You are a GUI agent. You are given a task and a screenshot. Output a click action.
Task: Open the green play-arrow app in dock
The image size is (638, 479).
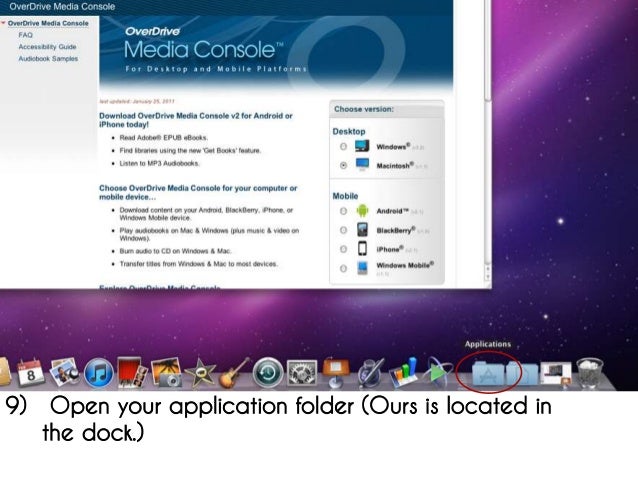click(x=437, y=372)
